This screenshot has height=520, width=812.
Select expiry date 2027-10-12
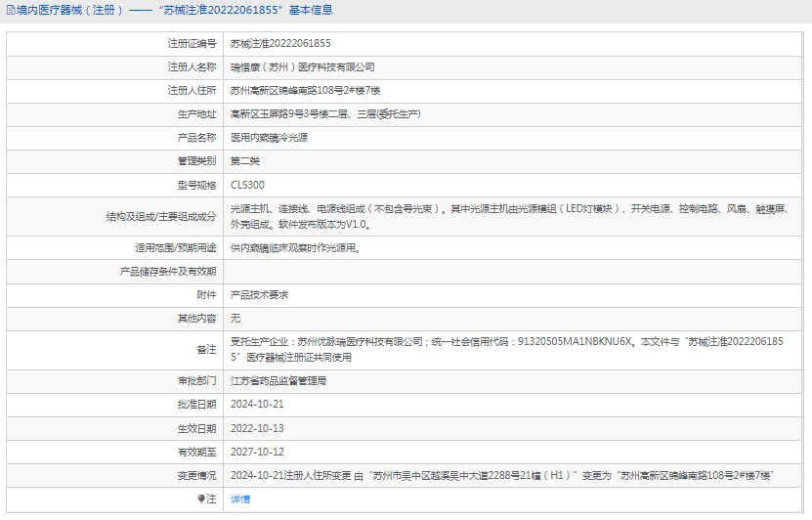coord(257,452)
